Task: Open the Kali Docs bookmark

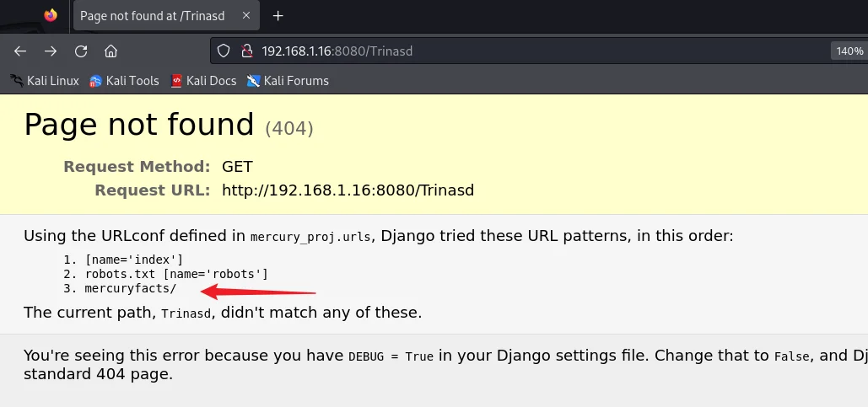Action: [x=203, y=81]
